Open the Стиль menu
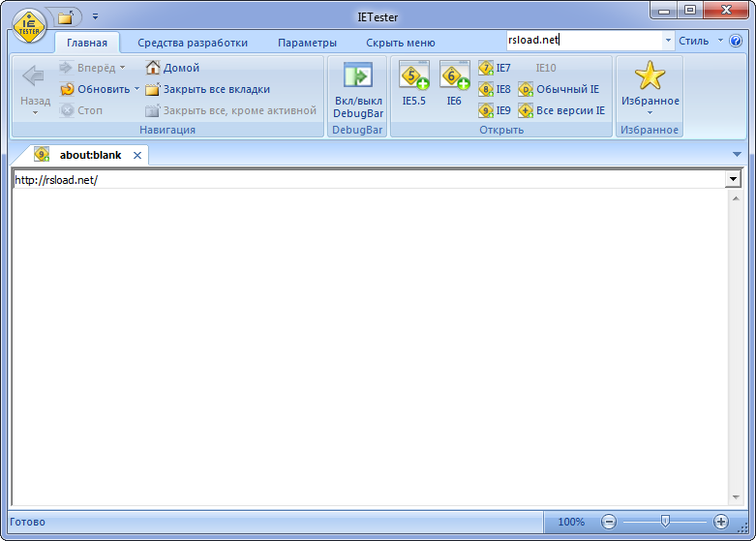The height and width of the screenshot is (541, 756). tap(701, 41)
